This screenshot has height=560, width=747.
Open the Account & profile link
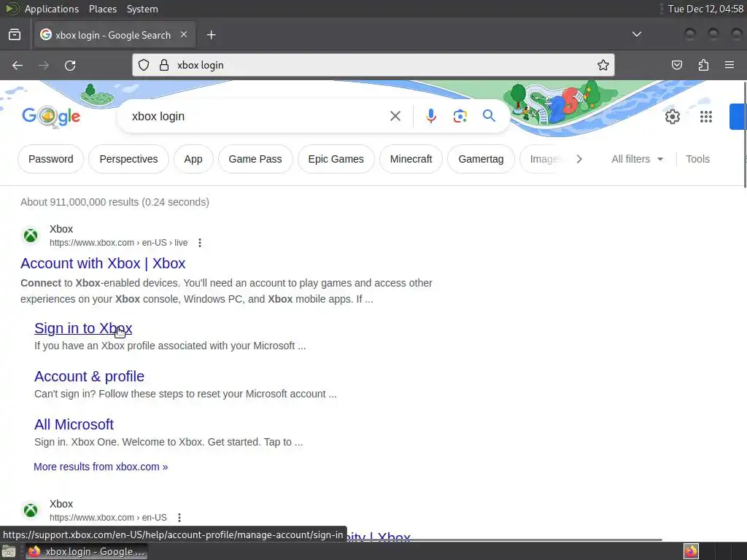click(89, 376)
